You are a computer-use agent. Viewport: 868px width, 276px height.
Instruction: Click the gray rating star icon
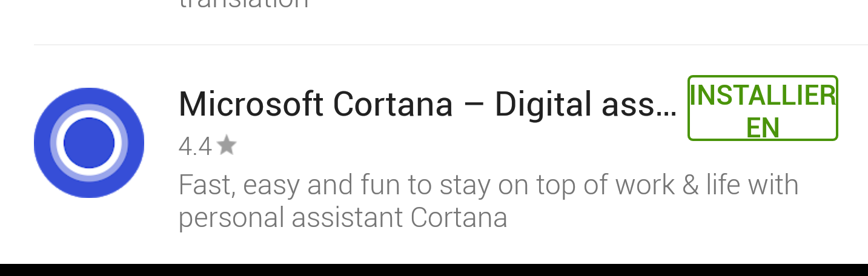227,145
